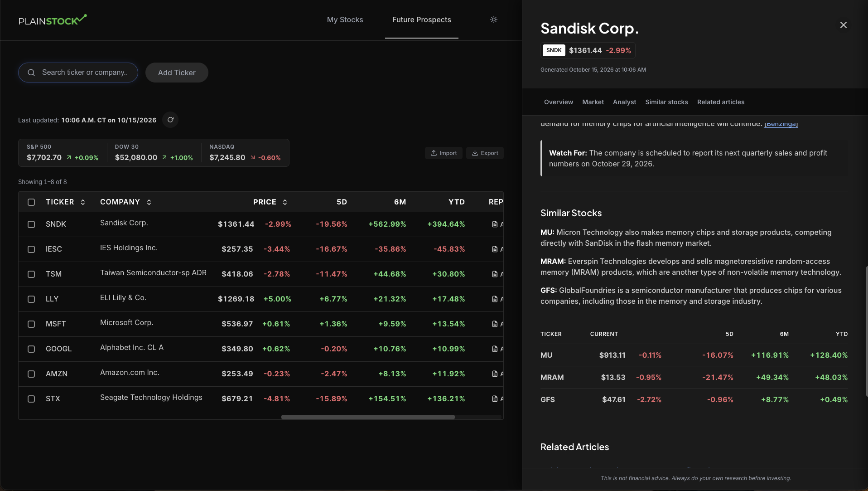
Task: Check the LLY row checkbox
Action: click(x=31, y=299)
